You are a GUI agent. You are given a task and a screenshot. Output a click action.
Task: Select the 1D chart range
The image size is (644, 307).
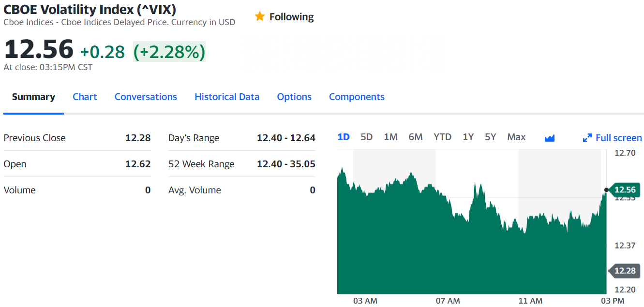(x=344, y=137)
